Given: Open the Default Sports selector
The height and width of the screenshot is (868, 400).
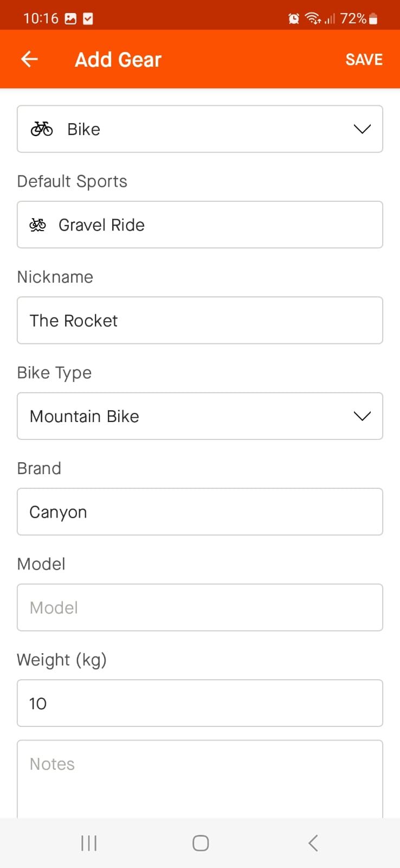Looking at the screenshot, I should pos(200,225).
